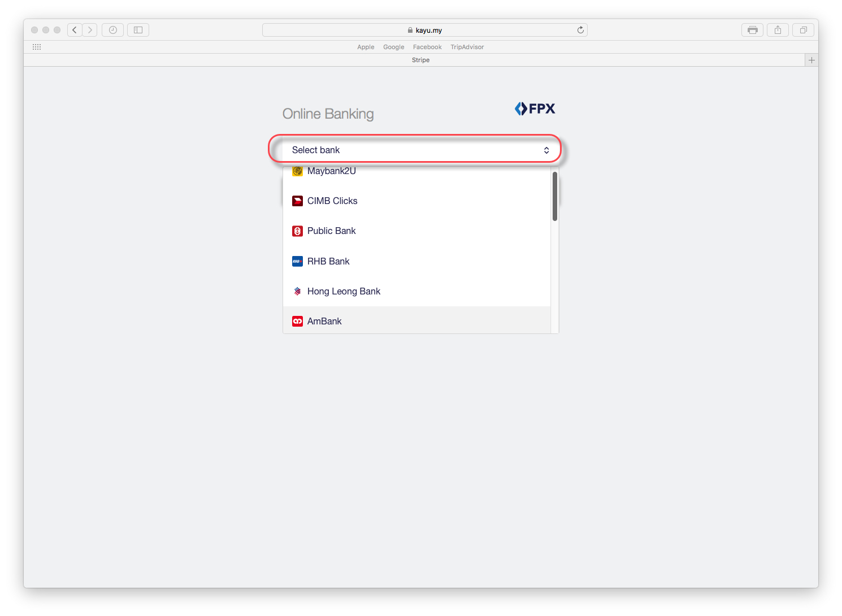
Task: Reload the kayu.my page
Action: pos(580,30)
